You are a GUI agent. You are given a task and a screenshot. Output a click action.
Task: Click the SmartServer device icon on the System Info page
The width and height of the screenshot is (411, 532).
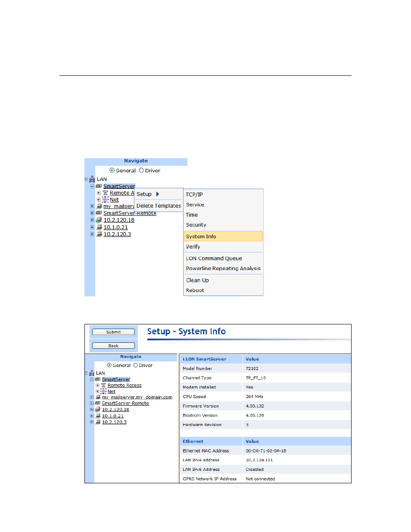click(98, 380)
